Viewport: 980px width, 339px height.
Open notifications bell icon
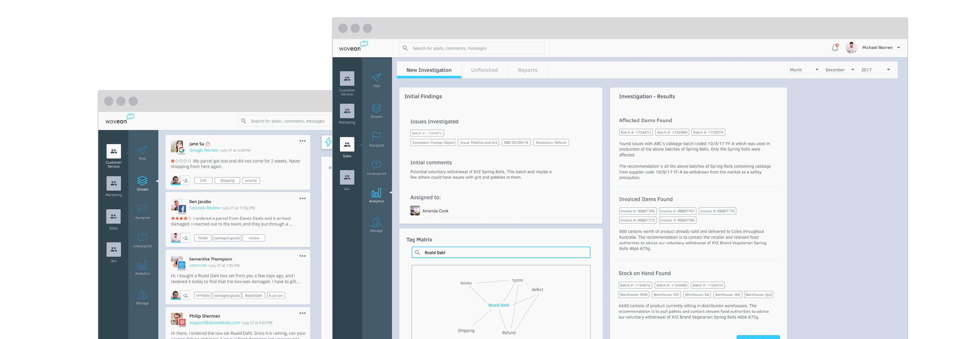tap(835, 47)
